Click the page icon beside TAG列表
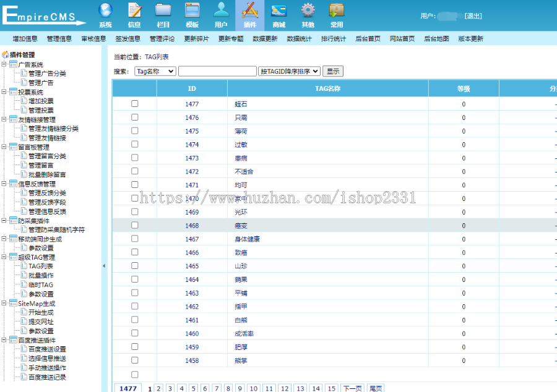Screen dimensions: 557x392 [24, 266]
